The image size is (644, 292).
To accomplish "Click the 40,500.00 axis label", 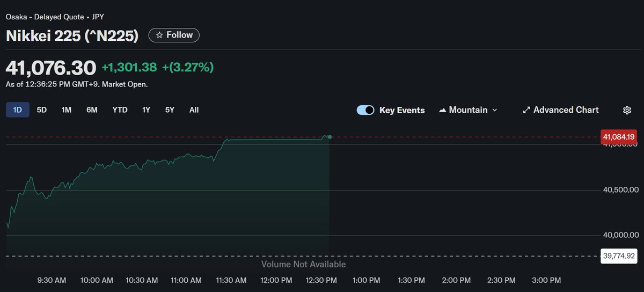I will click(x=620, y=190).
